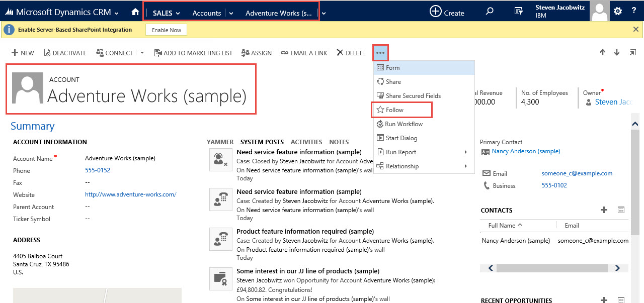Open Advanced Find icon beside search

(518, 12)
